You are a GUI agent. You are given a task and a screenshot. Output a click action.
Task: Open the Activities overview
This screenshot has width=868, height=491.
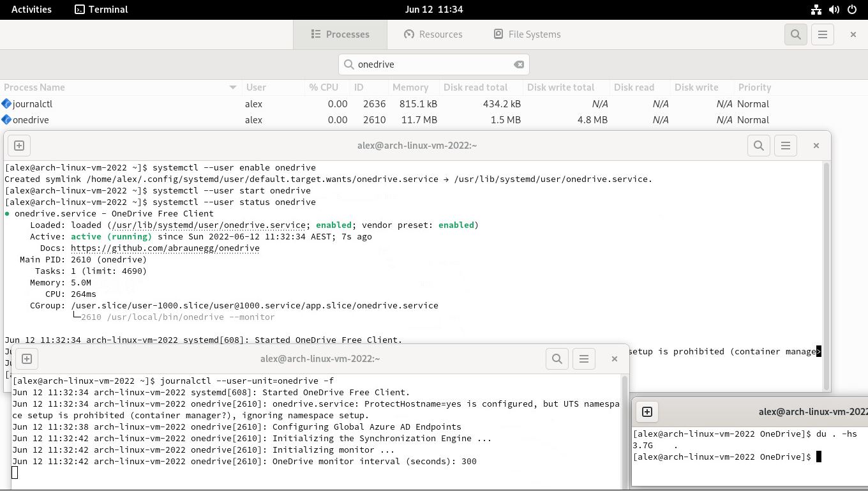pos(31,9)
